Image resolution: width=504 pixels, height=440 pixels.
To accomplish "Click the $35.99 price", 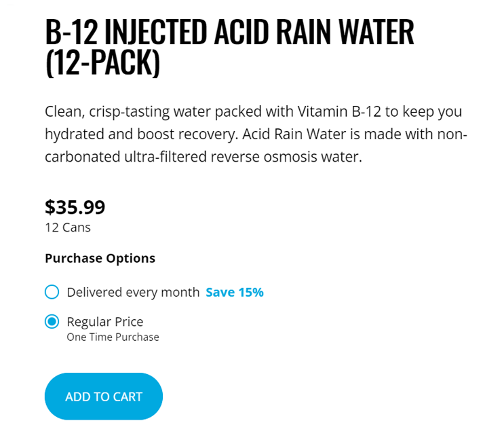I will point(75,207).
